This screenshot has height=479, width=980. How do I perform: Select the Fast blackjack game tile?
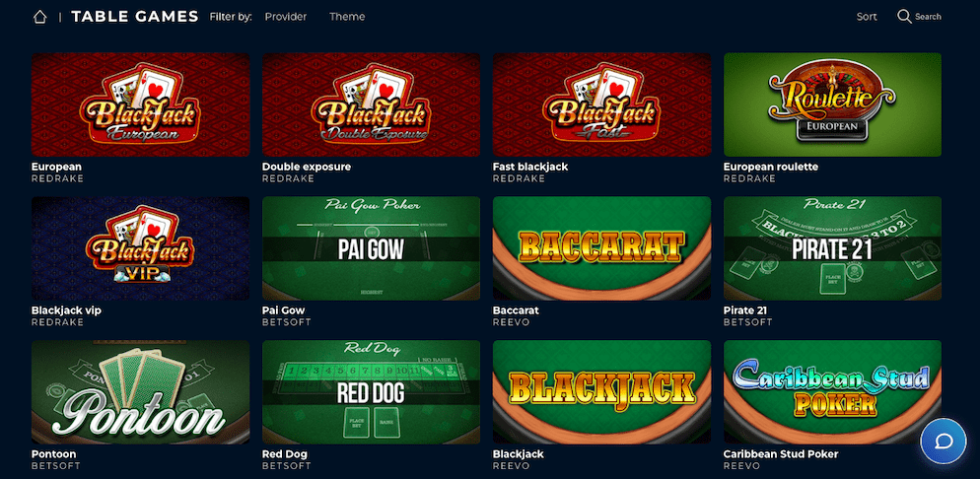(x=601, y=104)
